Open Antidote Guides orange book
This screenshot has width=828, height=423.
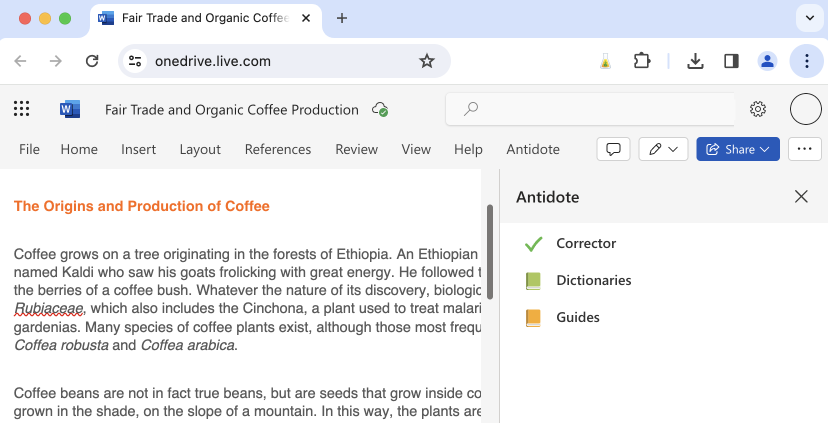(x=533, y=318)
